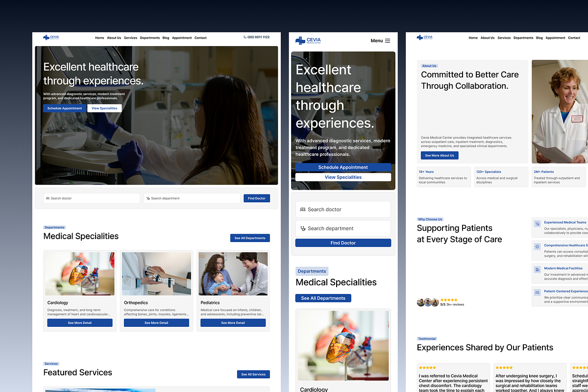Click the desktop Cardiology heart model image

(x=80, y=274)
